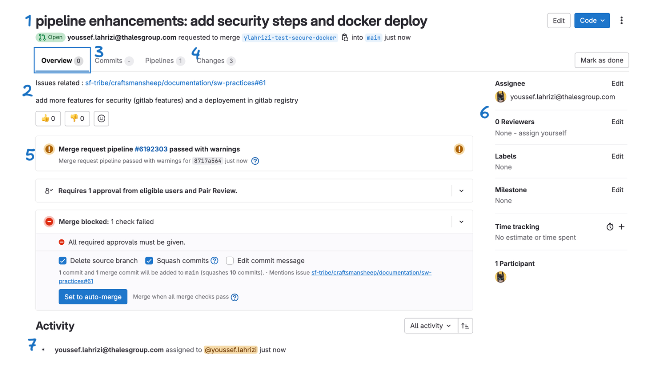Open commit hash 8717a564

tap(207, 161)
